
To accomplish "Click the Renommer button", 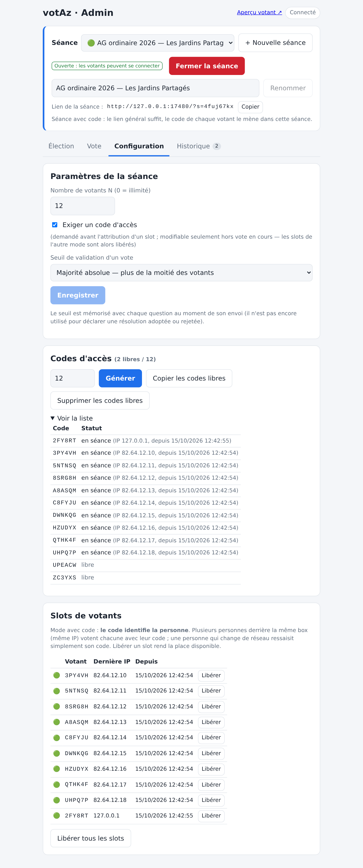I will point(287,88).
